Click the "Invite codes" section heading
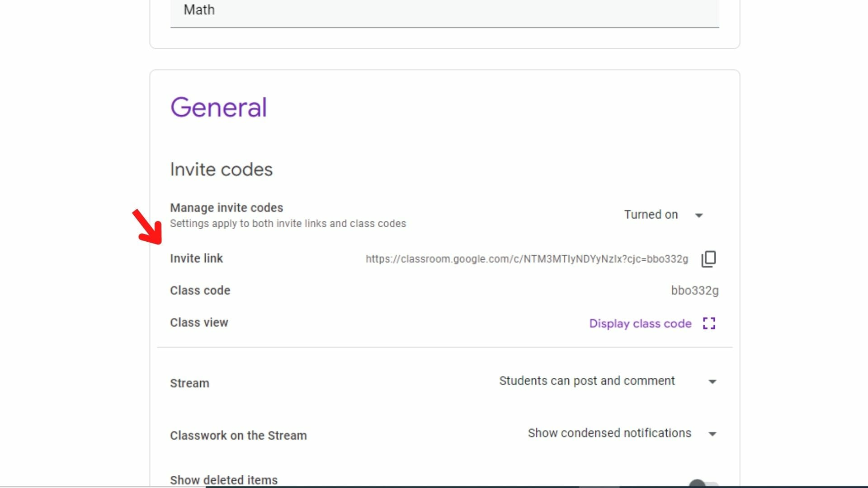The width and height of the screenshot is (868, 488). (x=221, y=169)
